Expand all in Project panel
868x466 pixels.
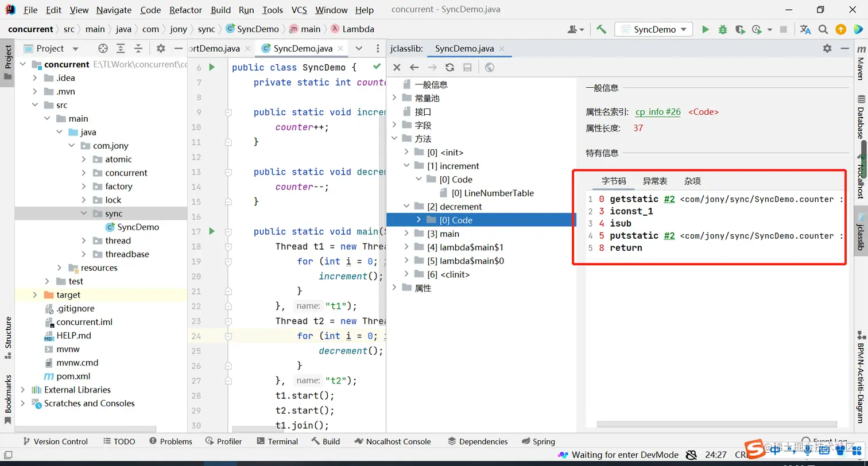point(121,49)
